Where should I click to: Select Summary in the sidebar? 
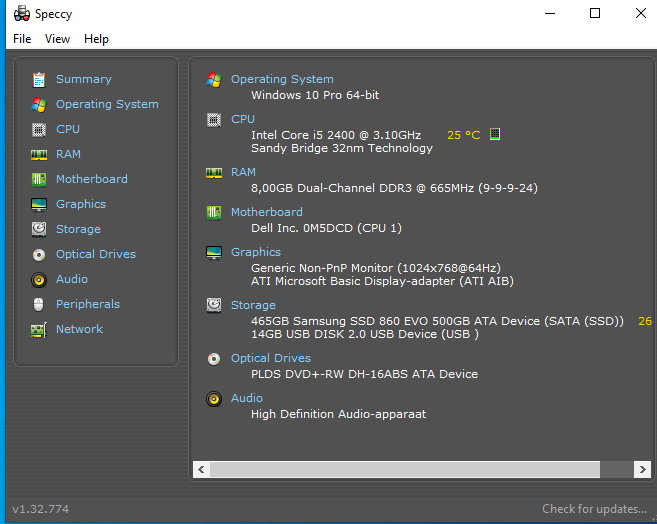click(x=84, y=79)
